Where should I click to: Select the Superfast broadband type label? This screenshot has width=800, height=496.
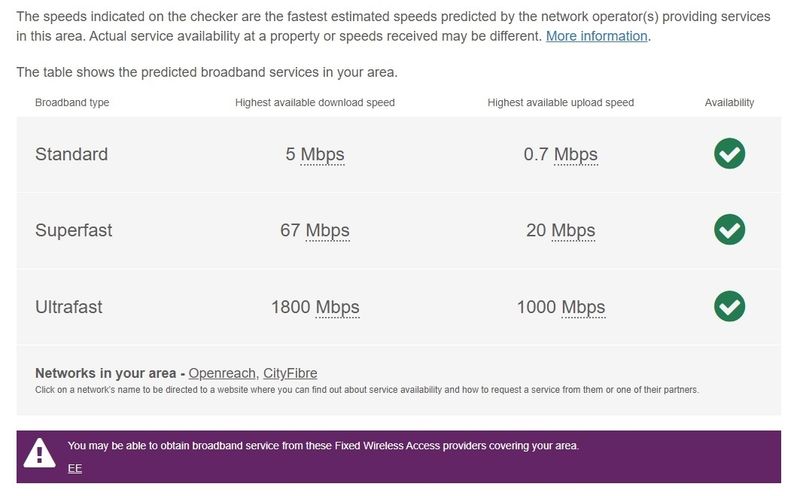[x=73, y=231]
